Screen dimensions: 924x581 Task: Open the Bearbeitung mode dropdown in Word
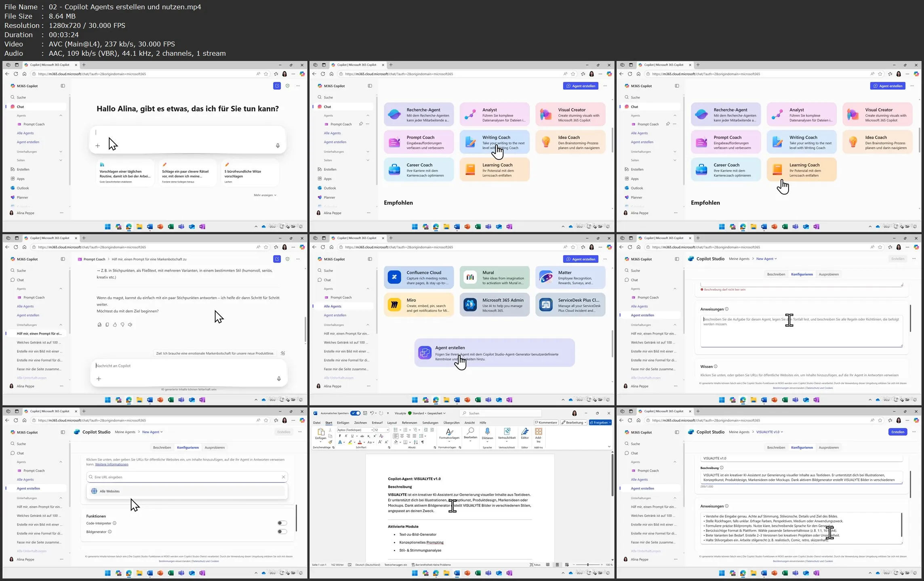(x=574, y=422)
